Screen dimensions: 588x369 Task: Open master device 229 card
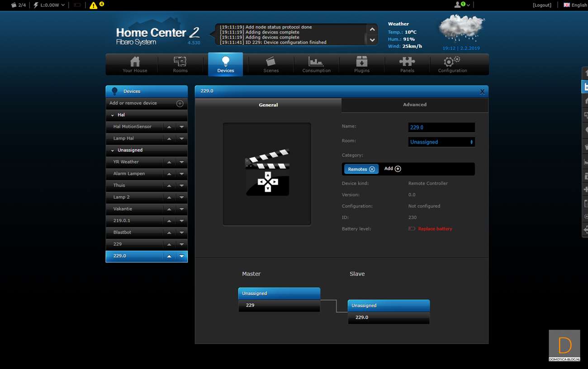279,300
